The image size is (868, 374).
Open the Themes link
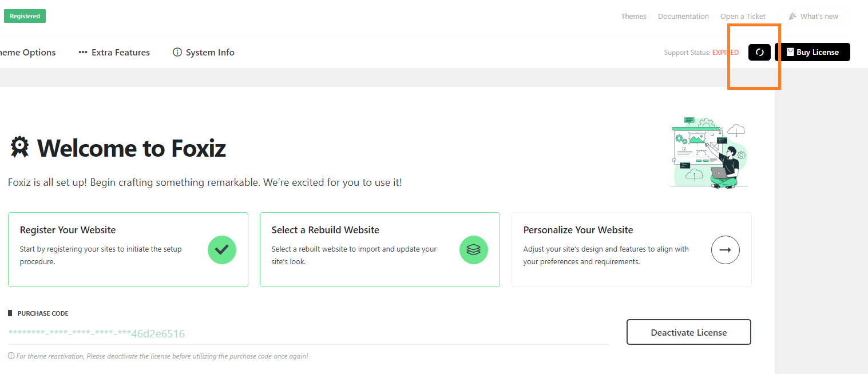point(634,16)
